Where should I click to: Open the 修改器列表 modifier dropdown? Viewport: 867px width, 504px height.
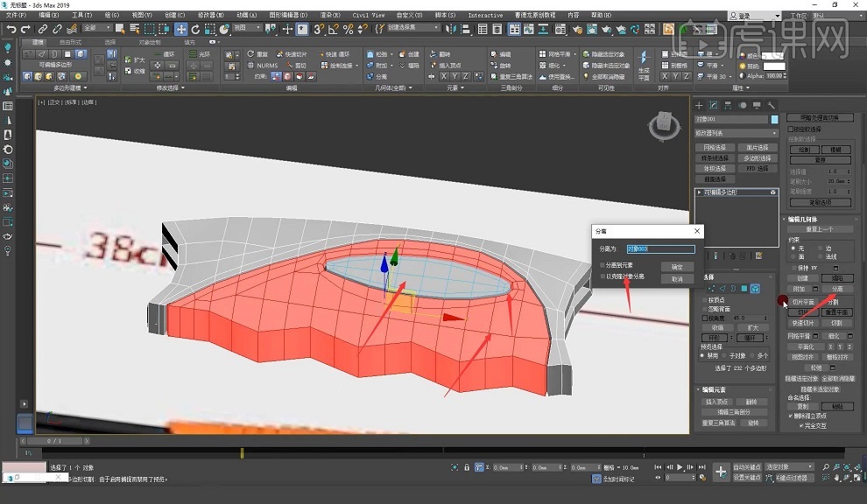tap(737, 133)
